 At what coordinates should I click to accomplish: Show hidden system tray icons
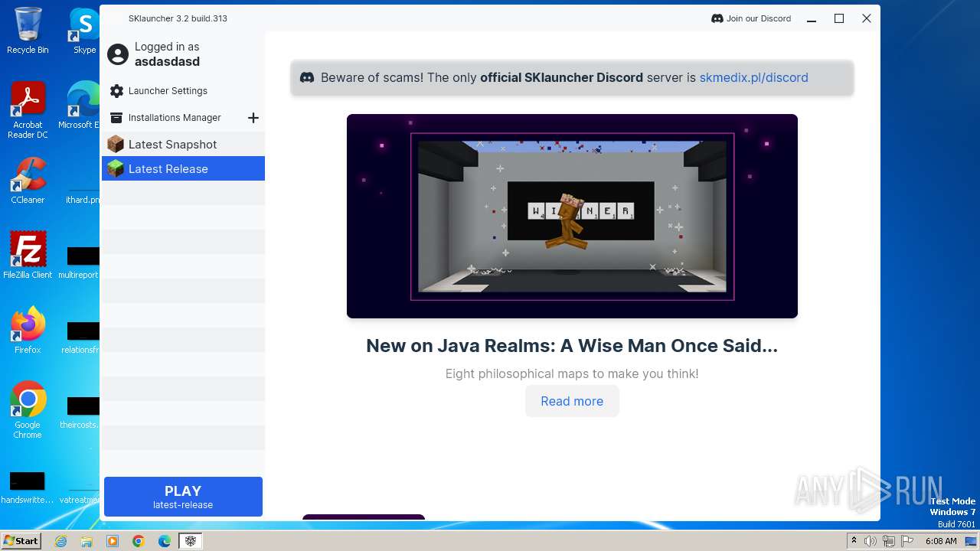click(854, 541)
